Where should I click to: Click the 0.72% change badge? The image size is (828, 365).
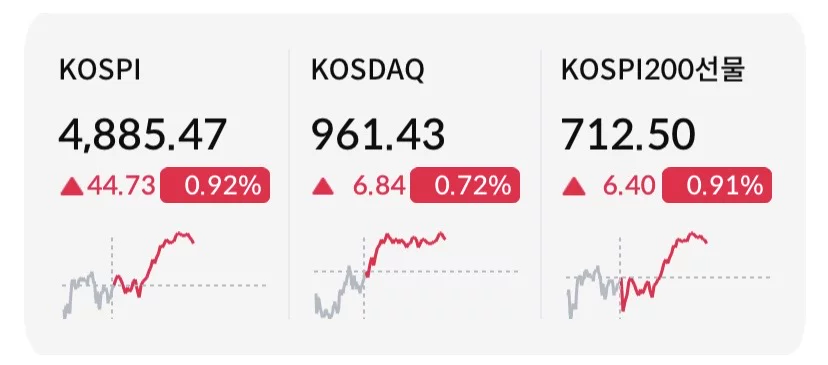coord(465,185)
